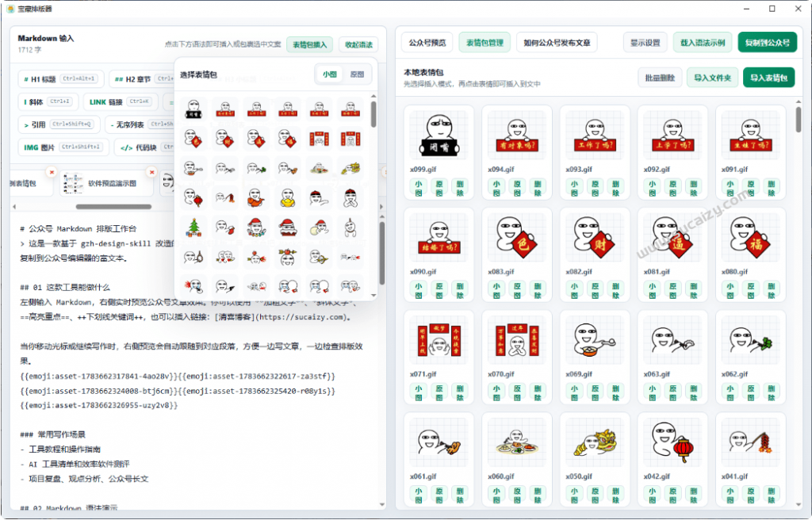Image resolution: width=812 pixels, height=520 pixels.
Task: Select the x083.gif 色 sticker thumbnail
Action: pos(516,239)
